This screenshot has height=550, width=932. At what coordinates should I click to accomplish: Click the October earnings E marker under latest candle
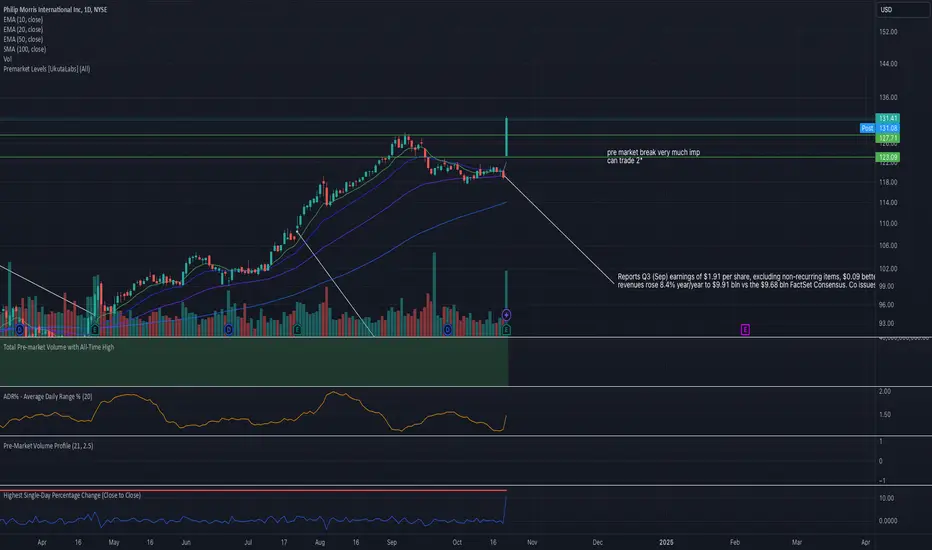(x=506, y=329)
